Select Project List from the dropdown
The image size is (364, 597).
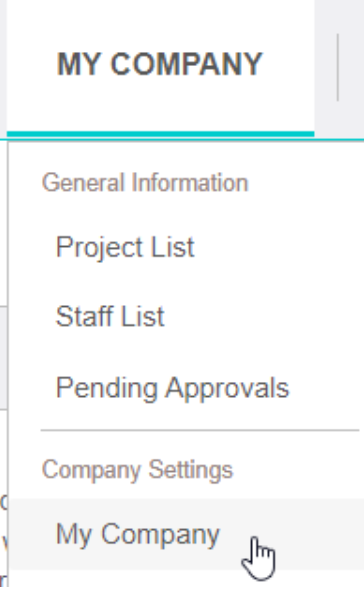tap(125, 248)
